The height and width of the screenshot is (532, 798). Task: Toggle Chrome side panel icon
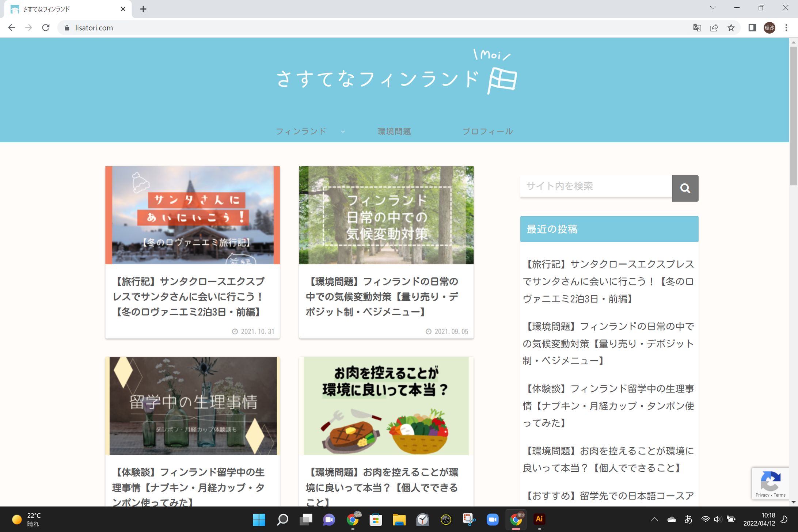pos(752,28)
